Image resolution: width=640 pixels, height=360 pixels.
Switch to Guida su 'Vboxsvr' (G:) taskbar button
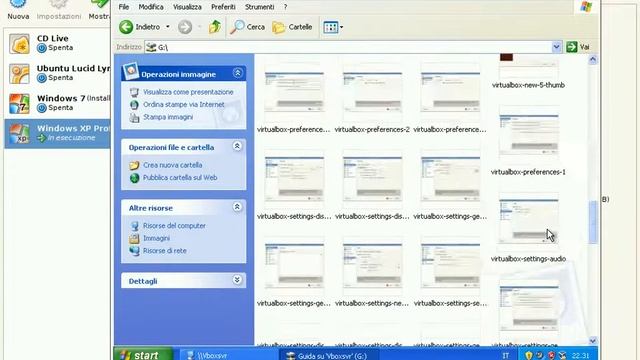(329, 355)
